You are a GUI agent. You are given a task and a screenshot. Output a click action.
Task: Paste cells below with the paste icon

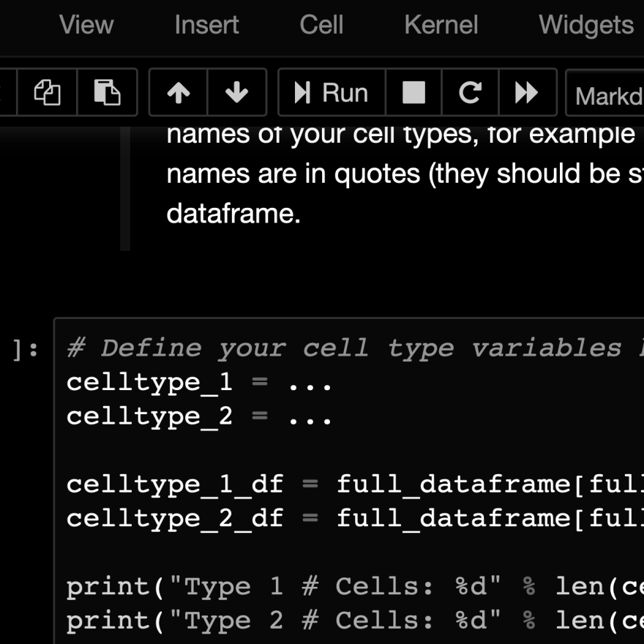point(107,93)
